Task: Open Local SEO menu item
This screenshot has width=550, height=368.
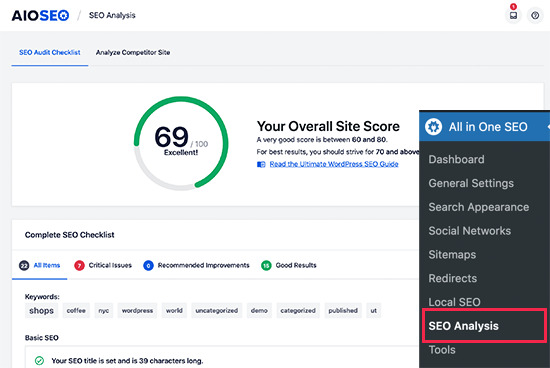Action: pyautogui.click(x=454, y=302)
